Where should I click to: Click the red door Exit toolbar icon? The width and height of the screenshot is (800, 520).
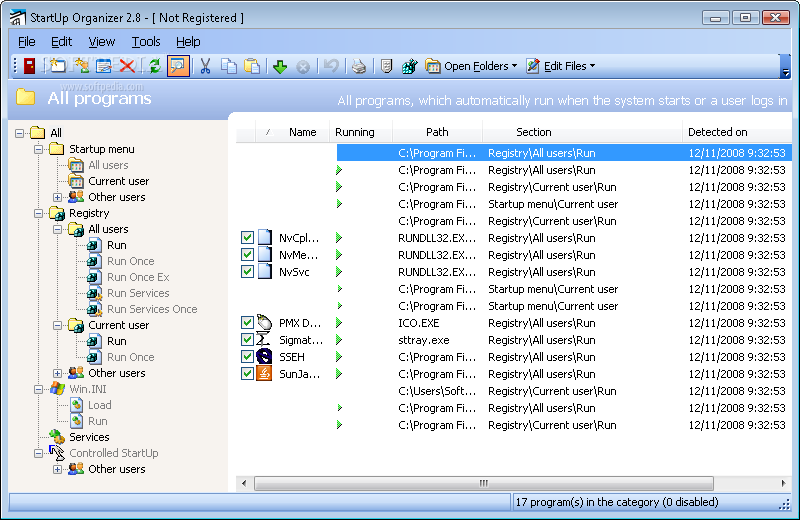coord(30,66)
